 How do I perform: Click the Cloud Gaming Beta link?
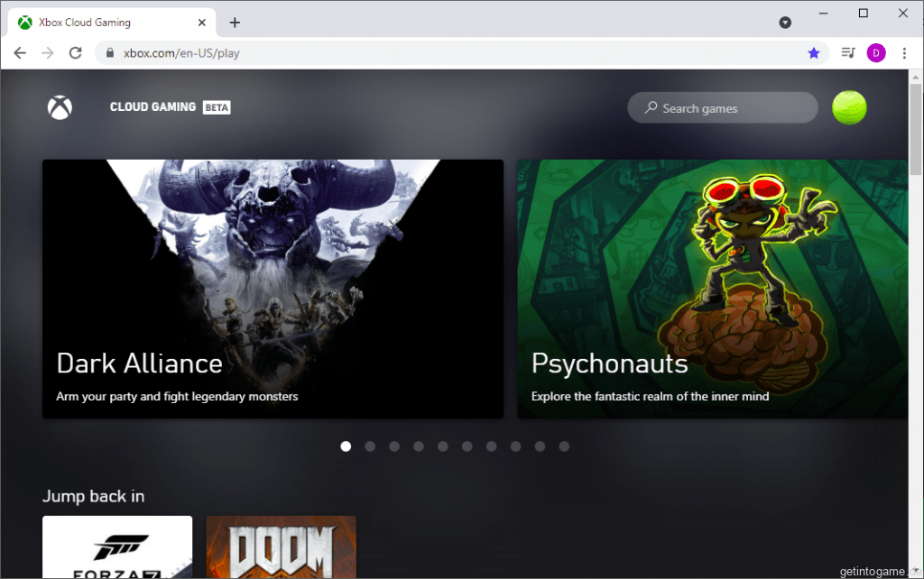click(x=170, y=107)
